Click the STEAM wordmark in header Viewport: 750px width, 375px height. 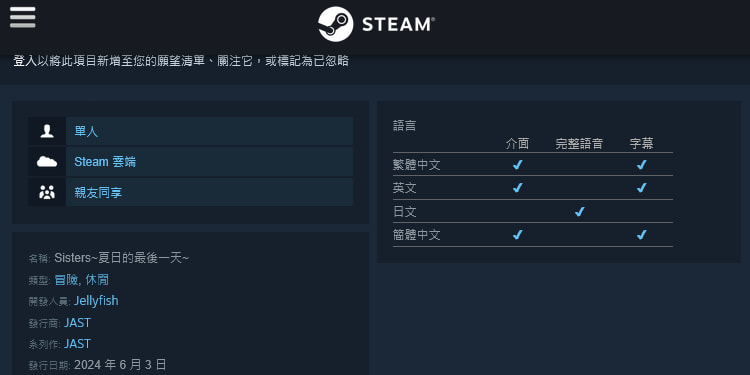click(398, 24)
